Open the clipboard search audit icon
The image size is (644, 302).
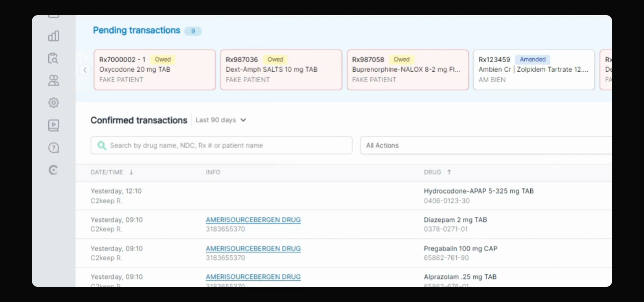54,58
